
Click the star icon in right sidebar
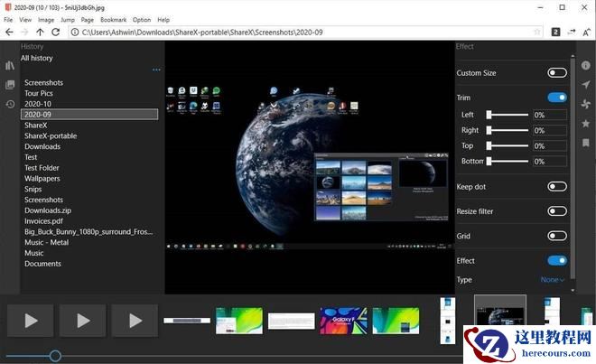(585, 124)
